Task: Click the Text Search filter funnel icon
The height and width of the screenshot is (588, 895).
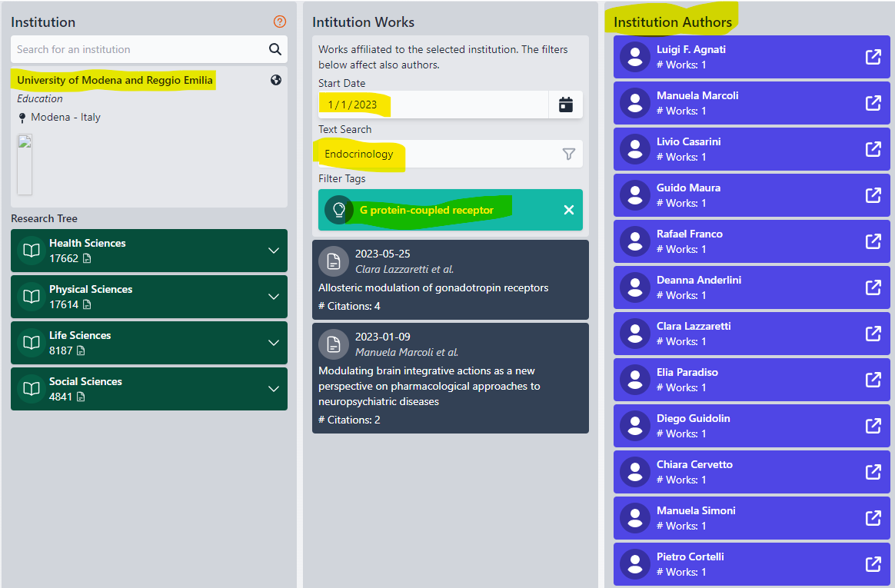Action: coord(568,154)
